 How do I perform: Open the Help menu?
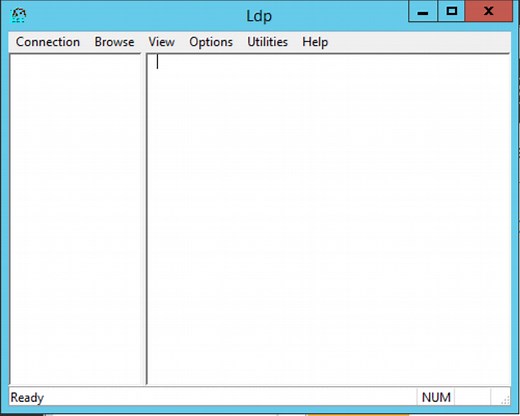coord(315,42)
